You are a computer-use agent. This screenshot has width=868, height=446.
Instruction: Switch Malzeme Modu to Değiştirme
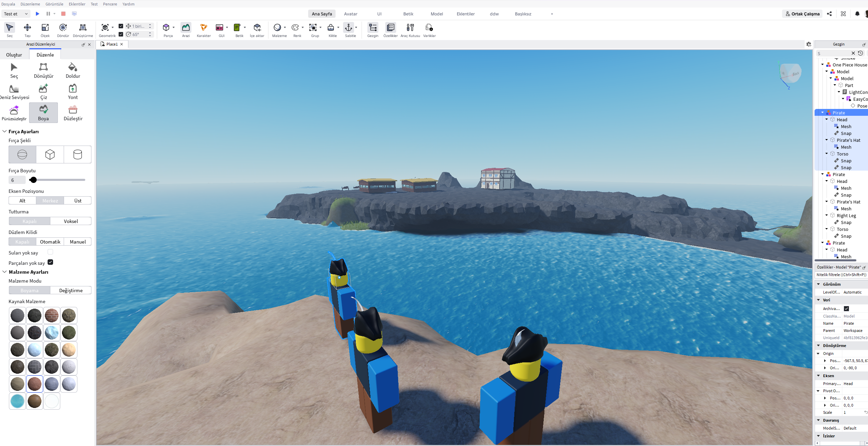71,290
